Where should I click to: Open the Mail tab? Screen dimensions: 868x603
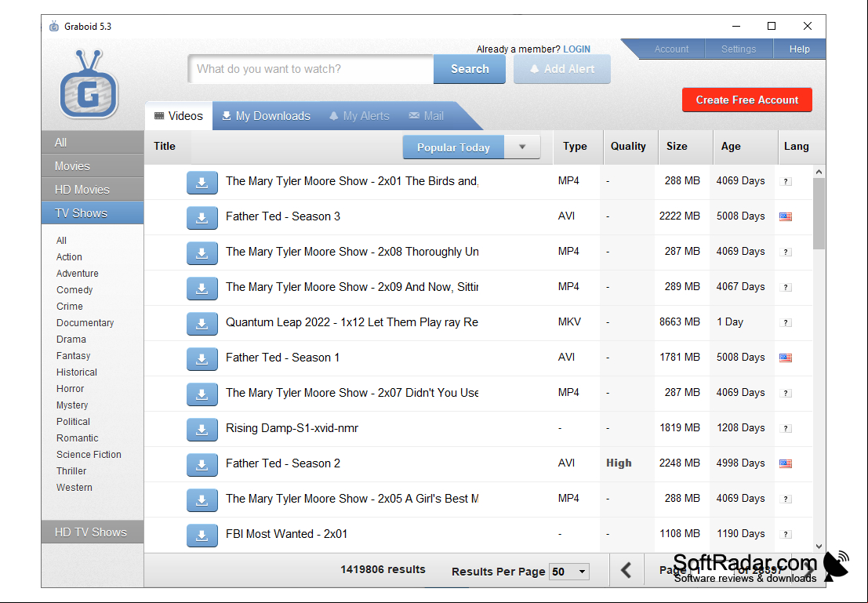click(427, 116)
